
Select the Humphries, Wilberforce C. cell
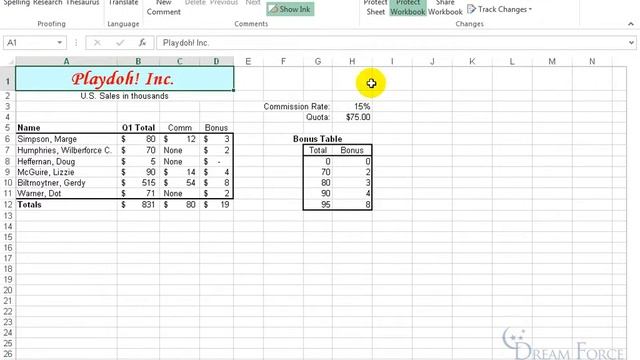click(x=66, y=150)
